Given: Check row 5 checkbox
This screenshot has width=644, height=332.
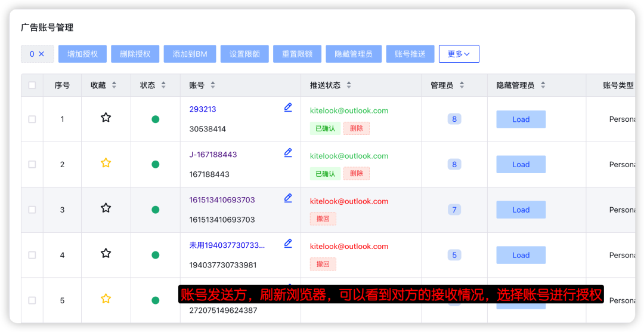Looking at the screenshot, I should click(x=32, y=300).
